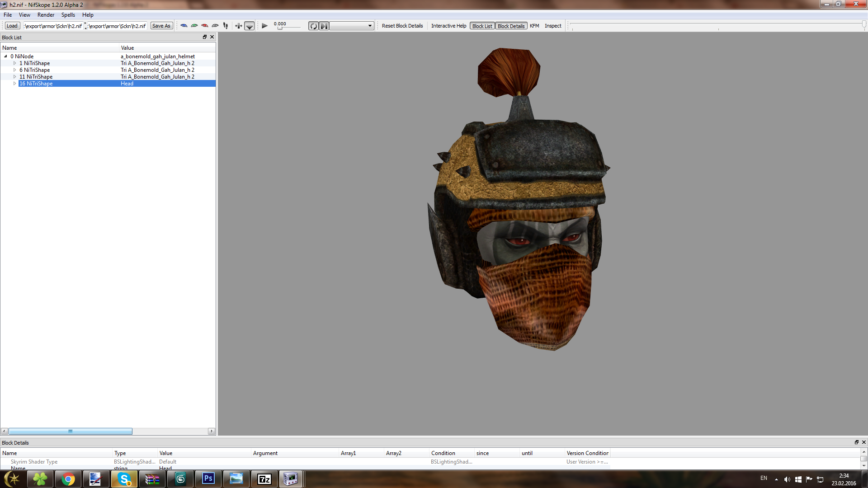Toggle the Block Details panel button
868x488 pixels.
coord(511,26)
